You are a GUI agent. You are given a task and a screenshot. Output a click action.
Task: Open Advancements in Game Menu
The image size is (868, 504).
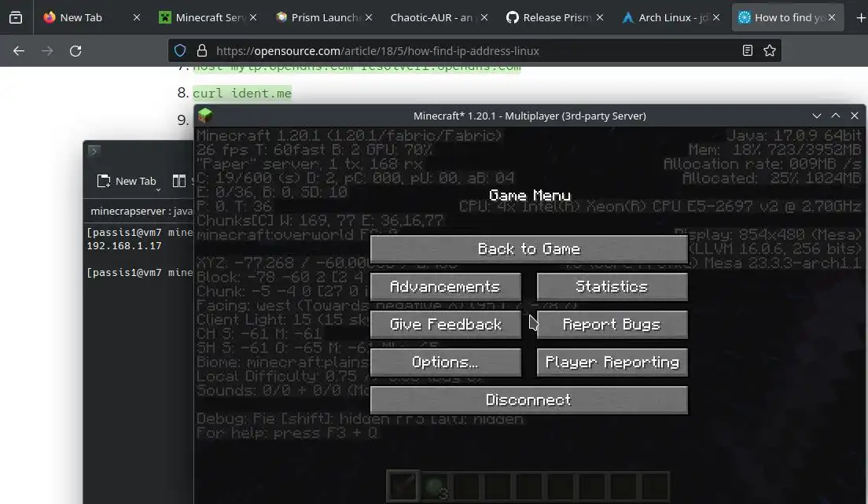click(x=446, y=287)
